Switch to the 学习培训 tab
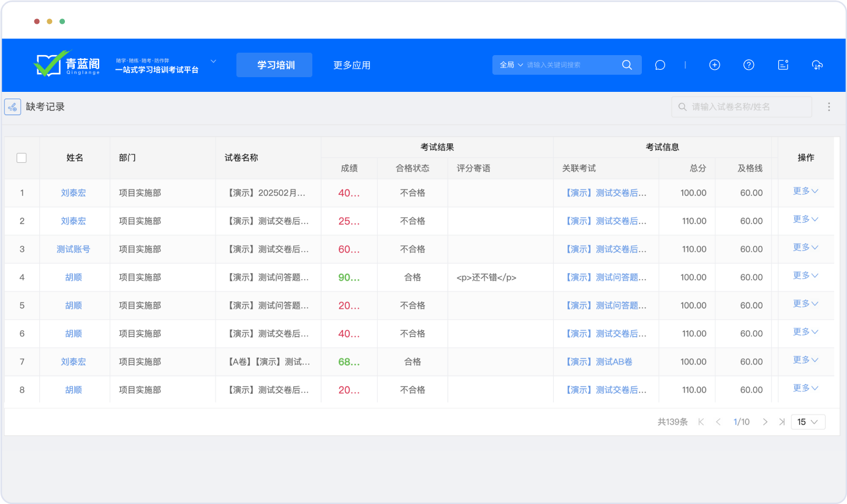 click(x=274, y=65)
